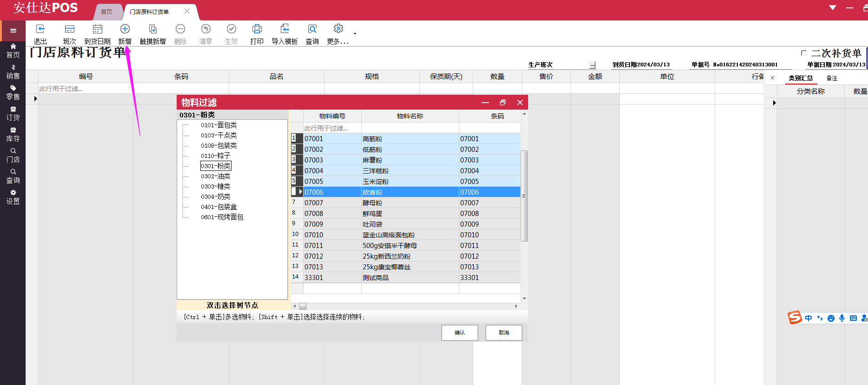
Task: Click the 新增 add-new toolbar icon
Action: (125, 29)
